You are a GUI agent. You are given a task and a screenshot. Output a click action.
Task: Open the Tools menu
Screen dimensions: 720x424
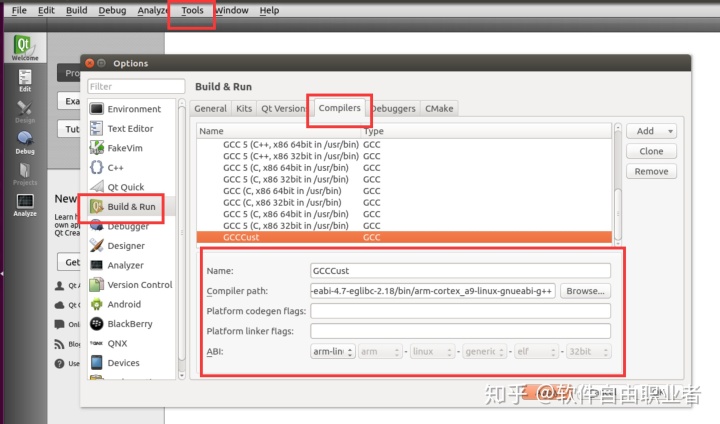[x=192, y=10]
